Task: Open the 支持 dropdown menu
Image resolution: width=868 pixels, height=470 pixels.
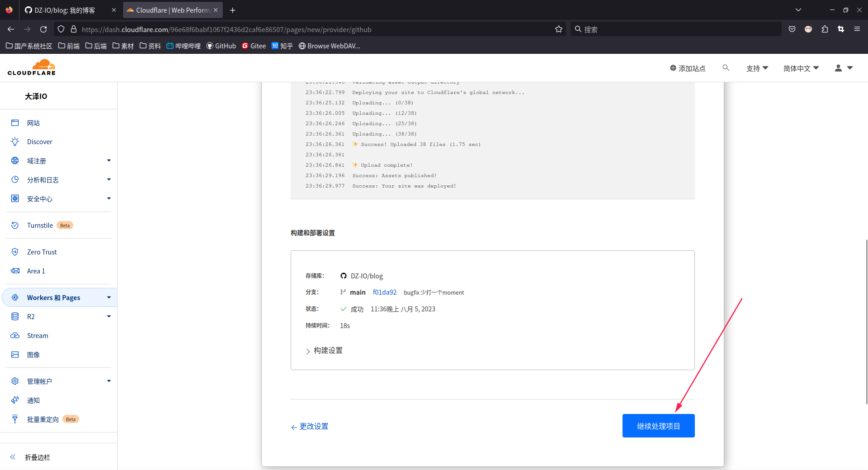Action: (757, 68)
